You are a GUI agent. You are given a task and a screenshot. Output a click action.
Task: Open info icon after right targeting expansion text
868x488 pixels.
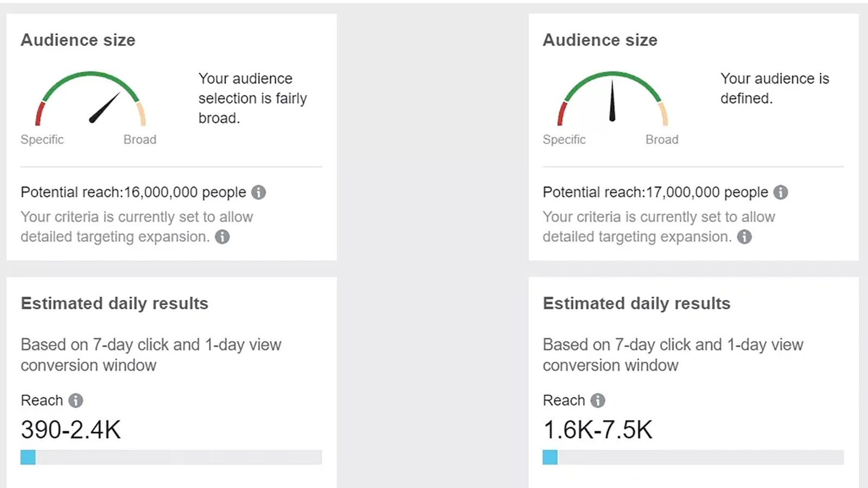744,237
